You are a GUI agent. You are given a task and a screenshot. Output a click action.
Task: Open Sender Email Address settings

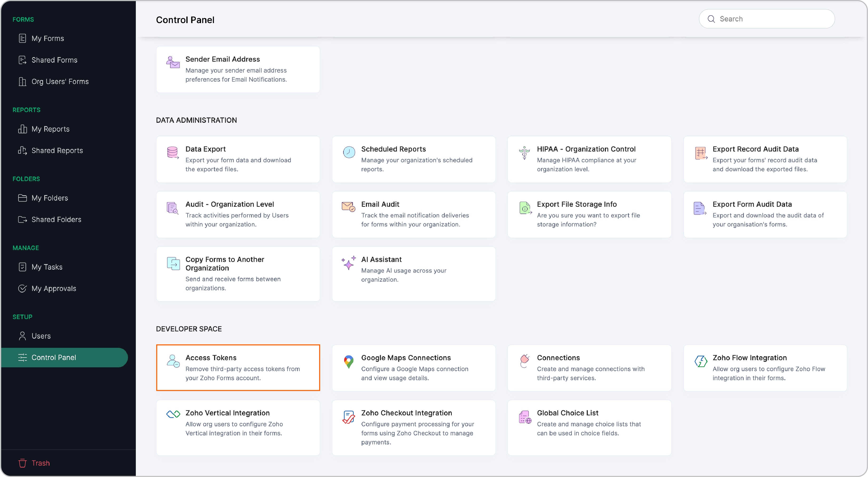coord(238,69)
